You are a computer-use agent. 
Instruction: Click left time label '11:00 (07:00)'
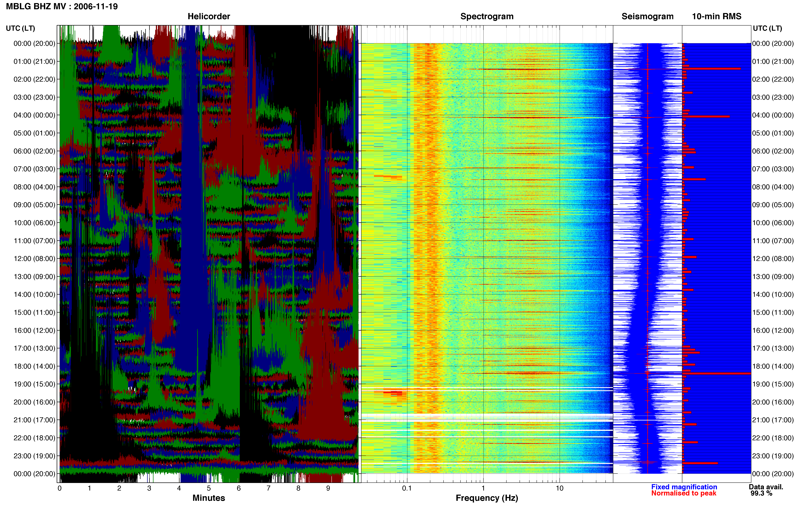tap(34, 241)
